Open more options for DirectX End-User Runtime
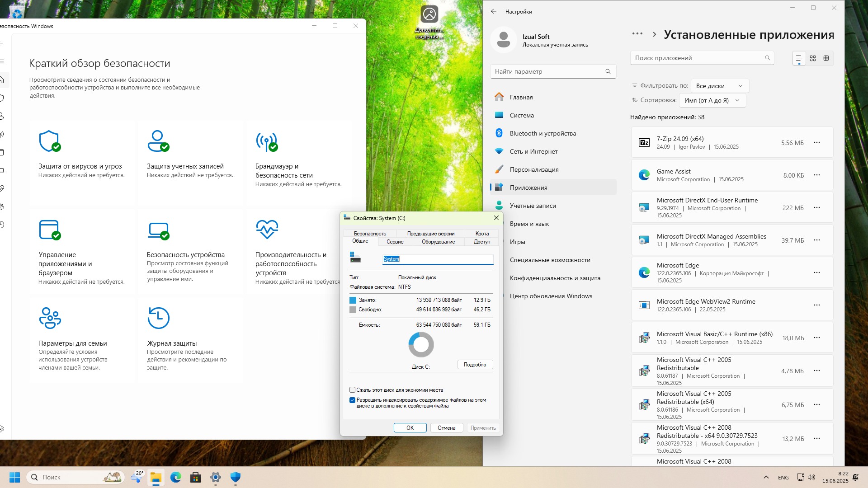The height and width of the screenshot is (488, 868). coord(817,207)
